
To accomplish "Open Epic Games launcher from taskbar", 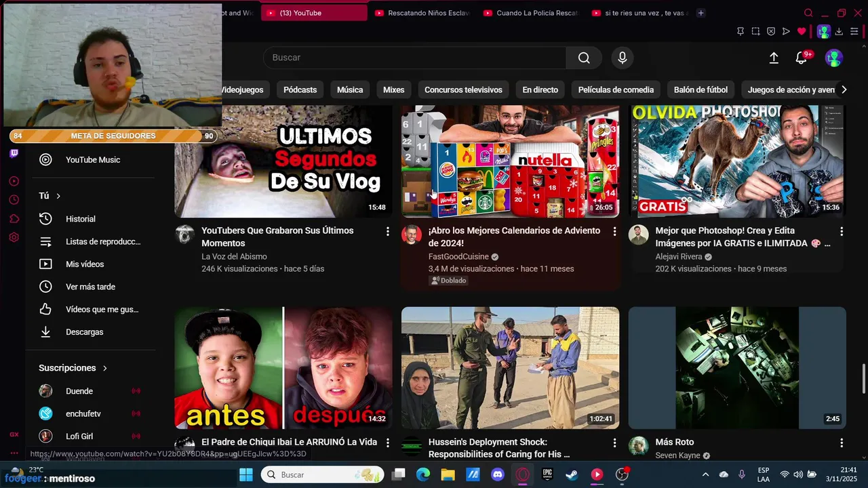I will (547, 474).
